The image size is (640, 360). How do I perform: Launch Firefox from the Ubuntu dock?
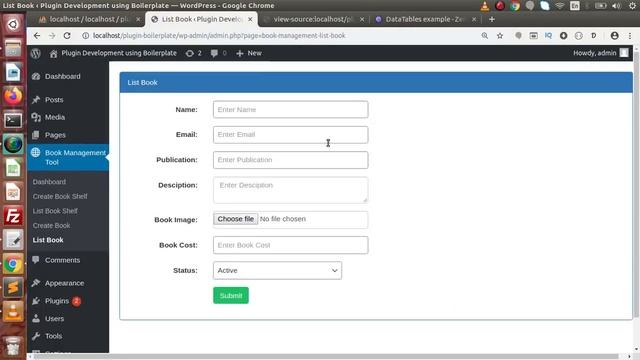pyautogui.click(x=13, y=96)
